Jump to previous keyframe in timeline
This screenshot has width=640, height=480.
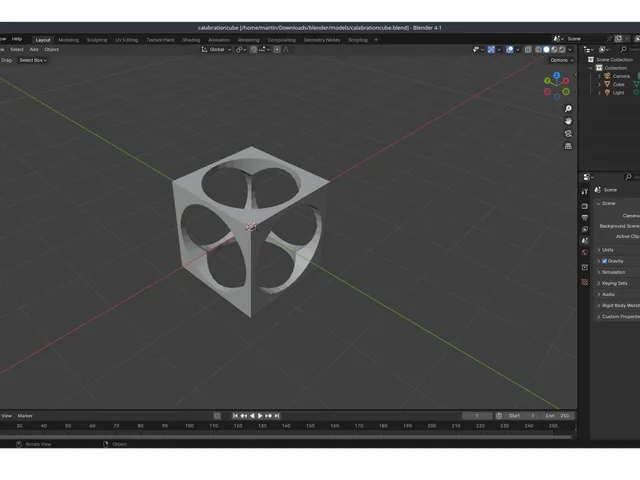point(244,416)
